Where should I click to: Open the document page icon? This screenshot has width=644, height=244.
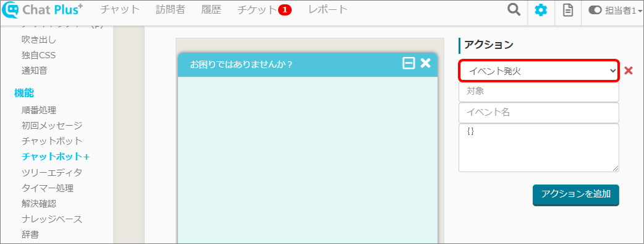pos(567,11)
